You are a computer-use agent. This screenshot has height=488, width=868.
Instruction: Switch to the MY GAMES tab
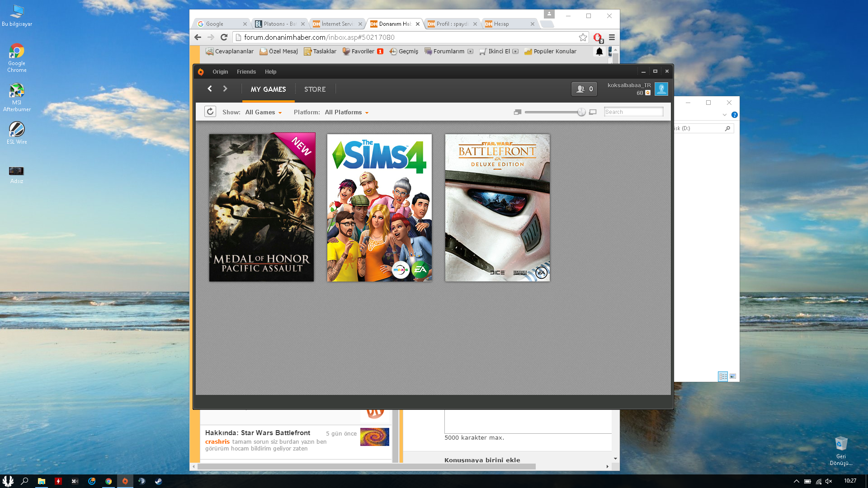tap(269, 89)
